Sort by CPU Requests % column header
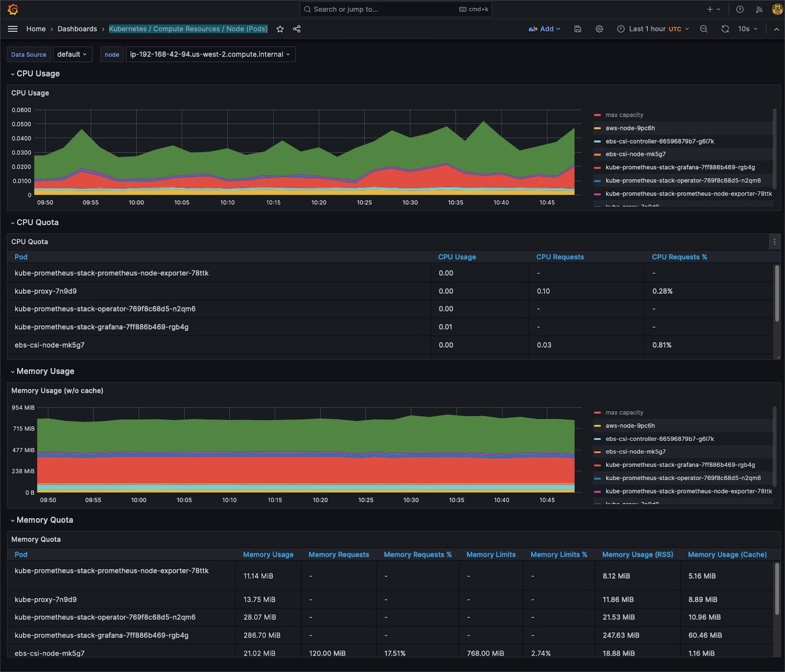 point(679,257)
